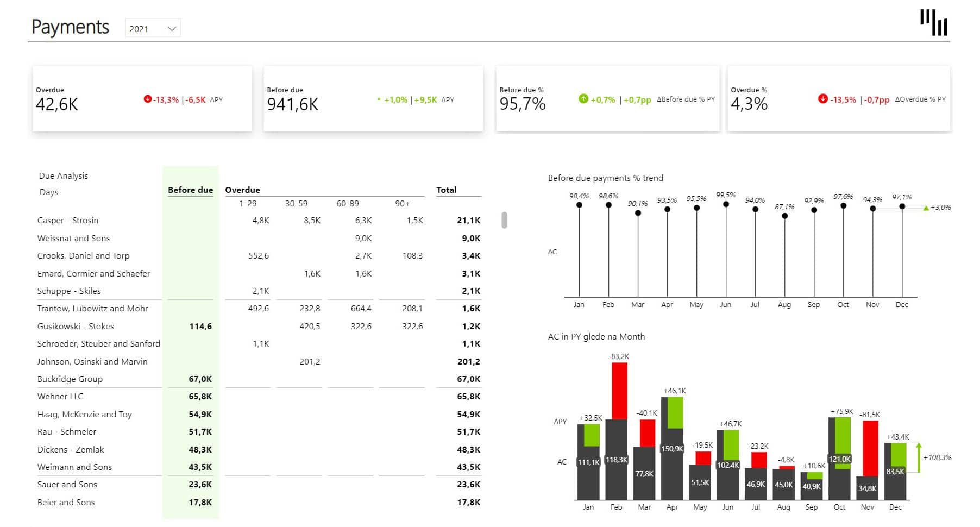The height and width of the screenshot is (527, 980).
Task: Click the red down-arrow icon on Overdue card
Action: (x=147, y=99)
